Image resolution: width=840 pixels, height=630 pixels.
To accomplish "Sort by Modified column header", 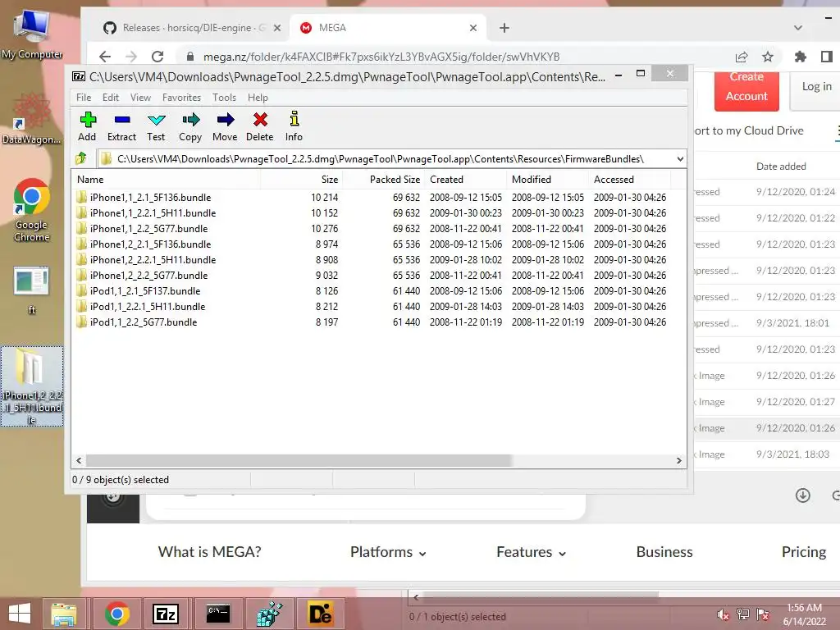I will pos(546,180).
